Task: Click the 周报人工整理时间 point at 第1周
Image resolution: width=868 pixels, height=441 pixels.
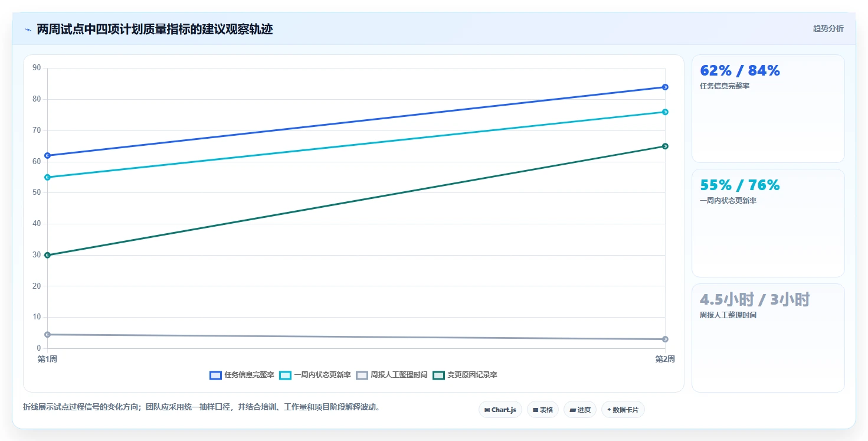Action: tap(48, 334)
